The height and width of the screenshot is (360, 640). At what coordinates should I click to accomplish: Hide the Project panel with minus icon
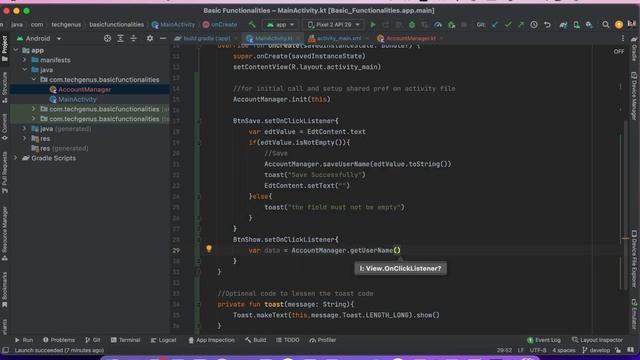pyautogui.click(x=163, y=38)
